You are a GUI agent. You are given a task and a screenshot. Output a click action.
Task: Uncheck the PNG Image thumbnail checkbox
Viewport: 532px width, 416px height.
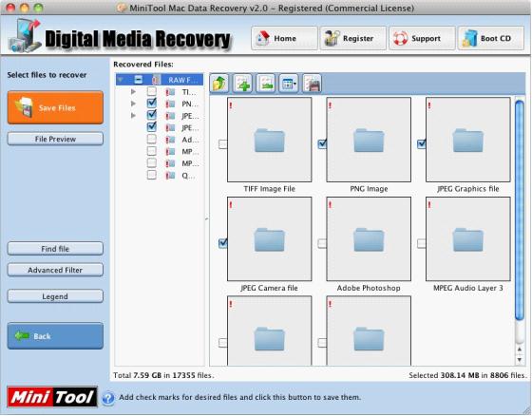(x=322, y=143)
